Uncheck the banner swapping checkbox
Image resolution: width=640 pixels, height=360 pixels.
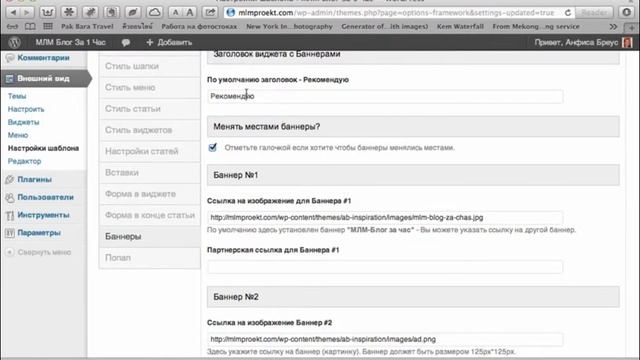pyautogui.click(x=213, y=147)
